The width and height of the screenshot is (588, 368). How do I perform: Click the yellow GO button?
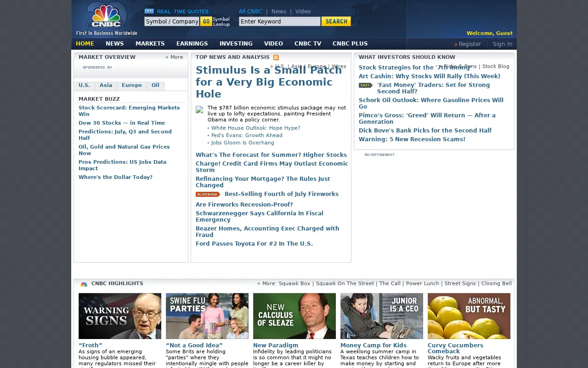click(x=206, y=22)
